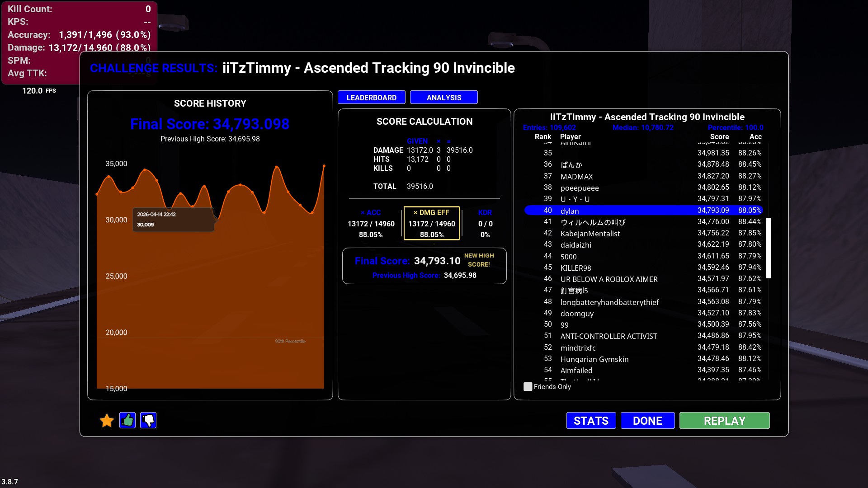The width and height of the screenshot is (868, 488).
Task: Click the Acc column header
Action: [x=755, y=136]
